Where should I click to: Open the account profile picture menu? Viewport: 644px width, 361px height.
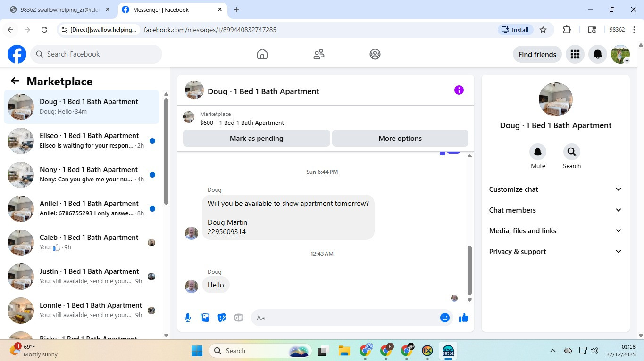[620, 54]
